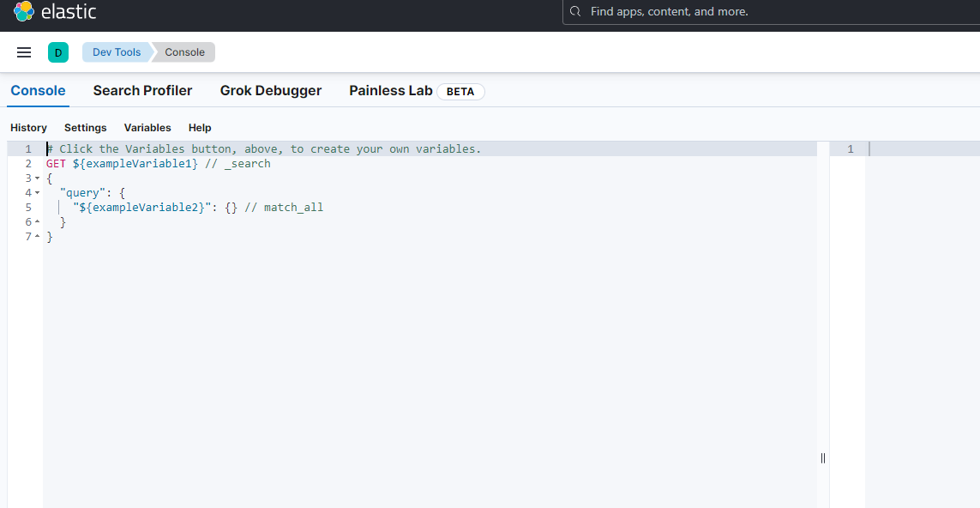Click the ${exampleVariable1} text

coord(135,164)
